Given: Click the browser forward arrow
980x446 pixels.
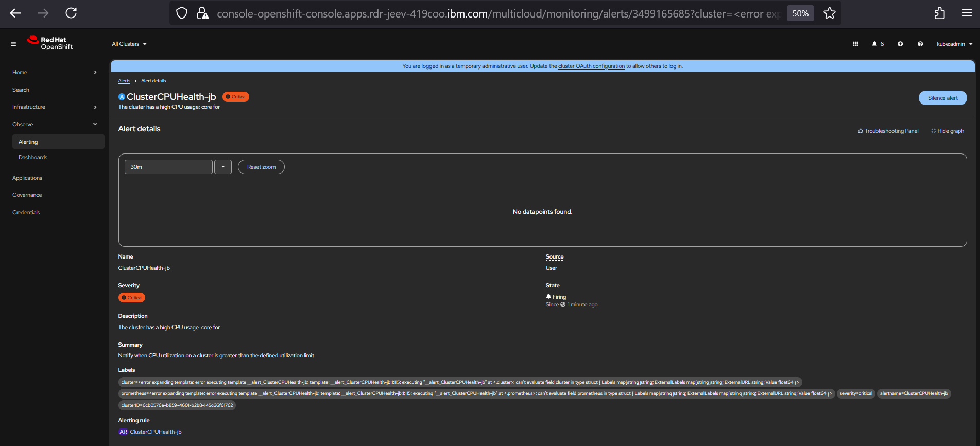Looking at the screenshot, I should (x=43, y=13).
